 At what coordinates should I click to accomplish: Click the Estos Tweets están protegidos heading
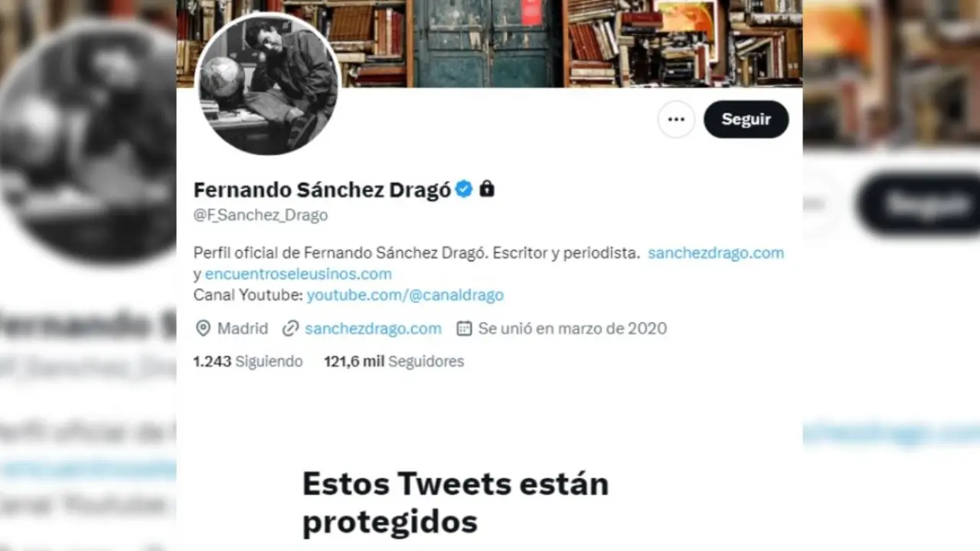pos(456,503)
